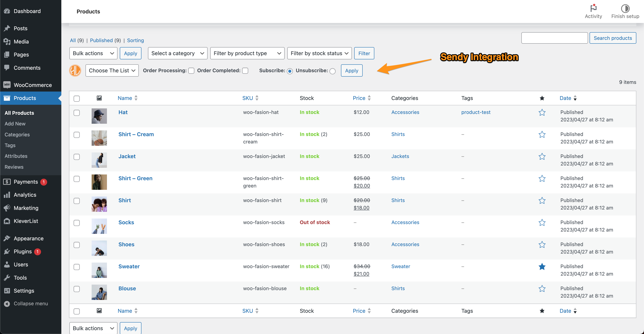Switch to the Sorting view

pos(135,40)
